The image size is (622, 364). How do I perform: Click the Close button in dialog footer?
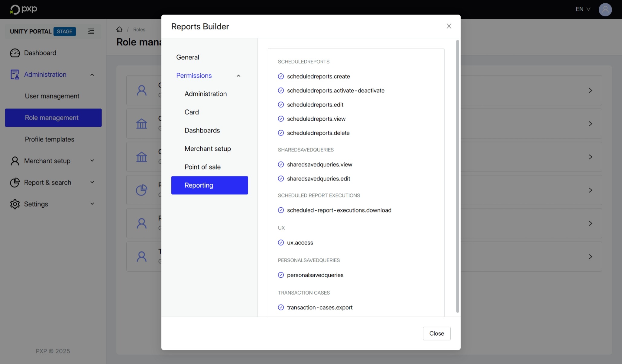click(x=436, y=334)
